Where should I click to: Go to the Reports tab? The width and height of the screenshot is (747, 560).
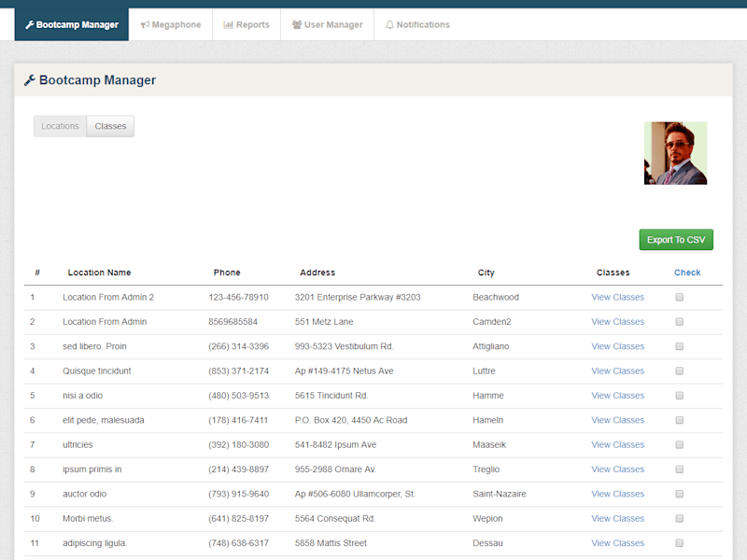(x=247, y=24)
